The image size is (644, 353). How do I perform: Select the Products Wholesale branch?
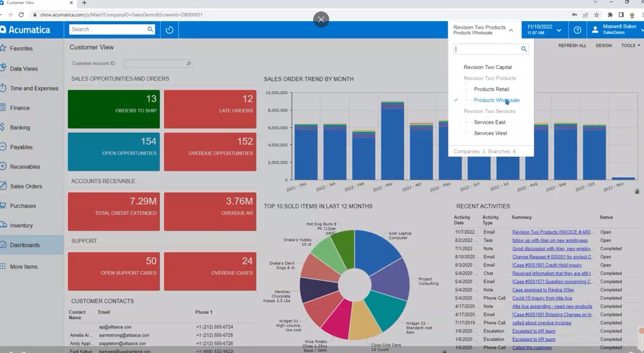[x=496, y=100]
